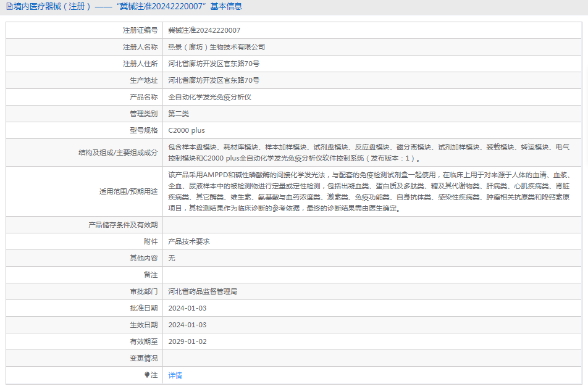Viewport: 588px width, 389px height.
Task: Click the document icon beside the page title
Action: (x=9, y=6)
